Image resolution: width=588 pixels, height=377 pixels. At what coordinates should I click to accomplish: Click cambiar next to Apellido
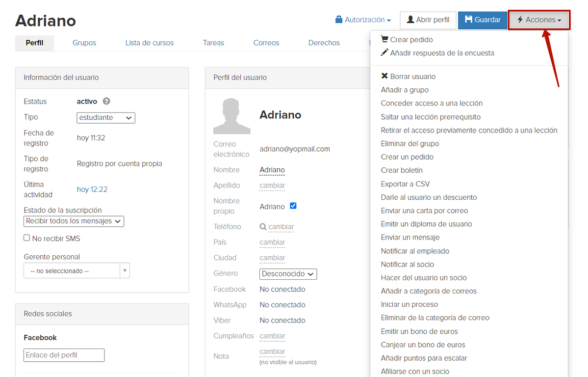272,186
